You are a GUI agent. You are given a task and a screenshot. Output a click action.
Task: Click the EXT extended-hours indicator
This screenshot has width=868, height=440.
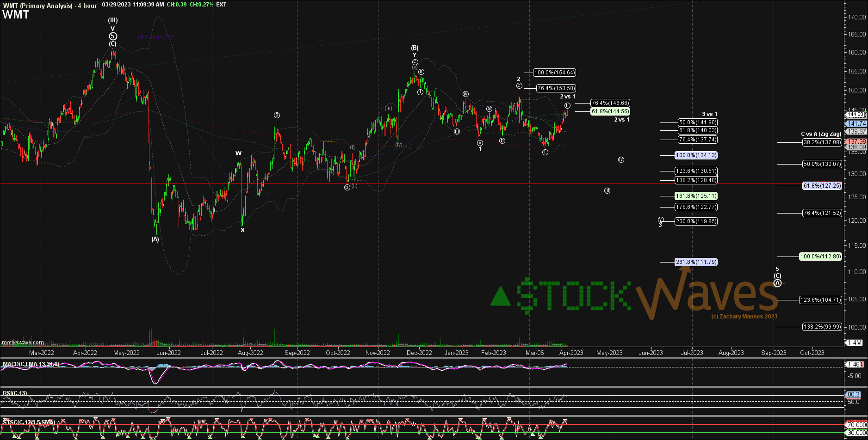221,5
